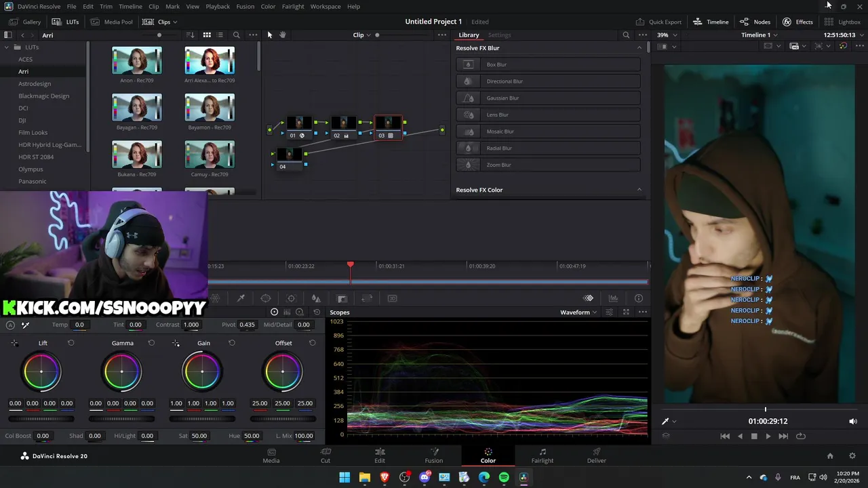This screenshot has height=488, width=868.
Task: Open the Sizing palette
Action: 367,298
